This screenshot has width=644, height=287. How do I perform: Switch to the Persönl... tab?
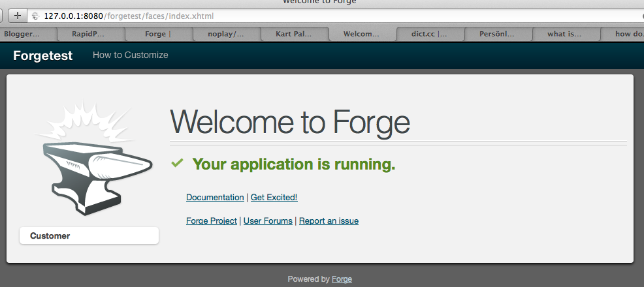pyautogui.click(x=498, y=35)
